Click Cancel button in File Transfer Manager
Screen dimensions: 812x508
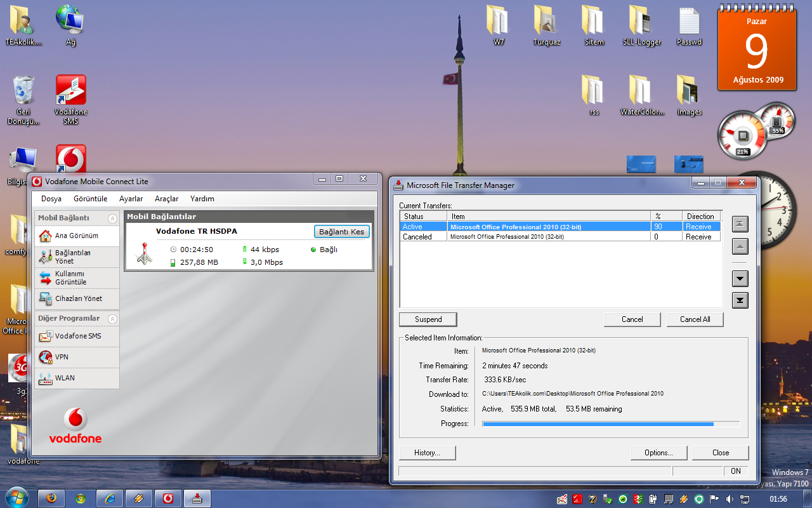click(x=632, y=319)
